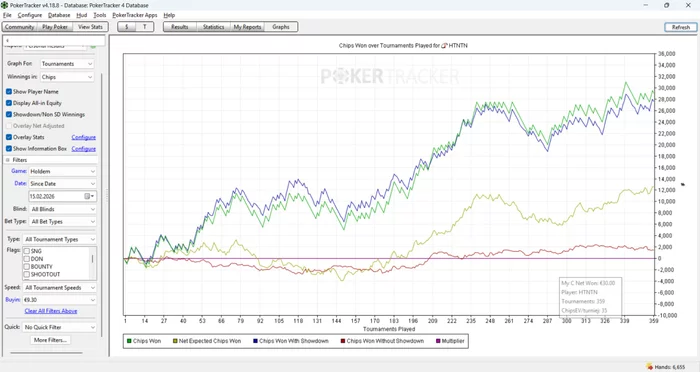The image size is (700, 372).
Task: Click the blue Chips Won With Showdown marker
Action: (255, 341)
